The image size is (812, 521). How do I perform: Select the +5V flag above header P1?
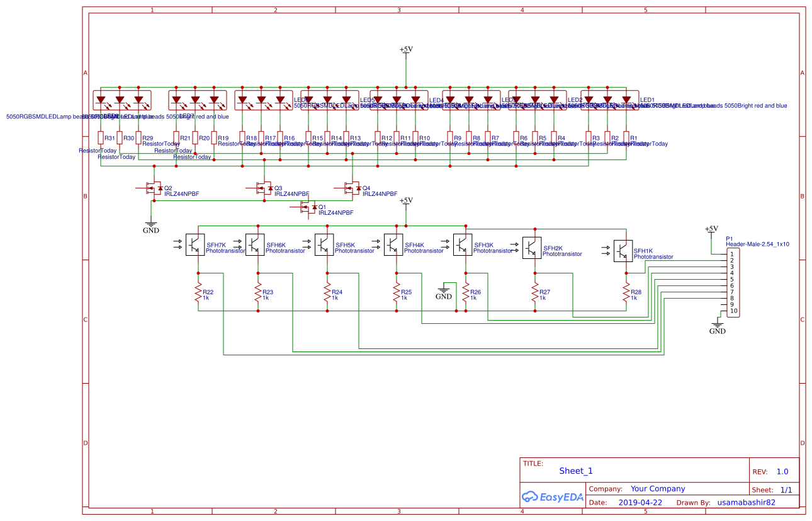pos(712,230)
